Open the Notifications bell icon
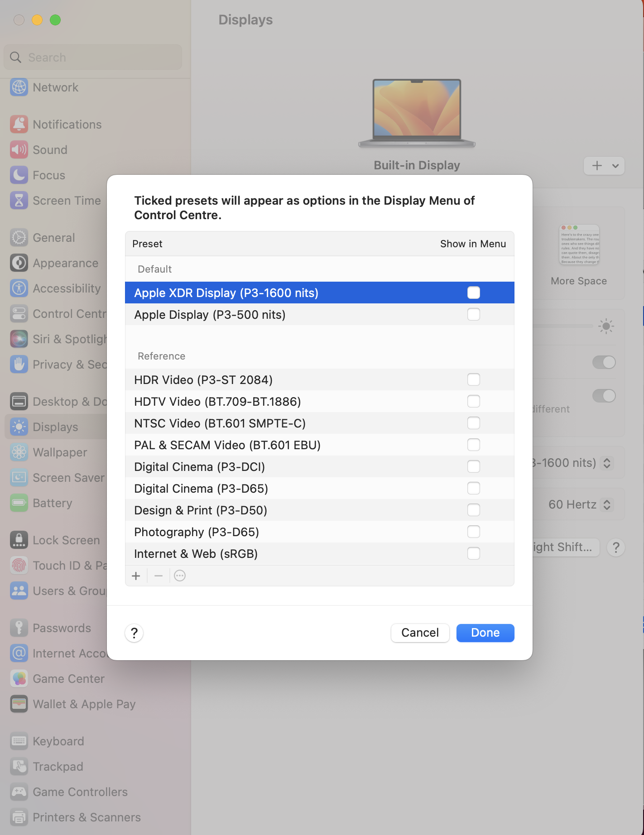 pyautogui.click(x=19, y=125)
